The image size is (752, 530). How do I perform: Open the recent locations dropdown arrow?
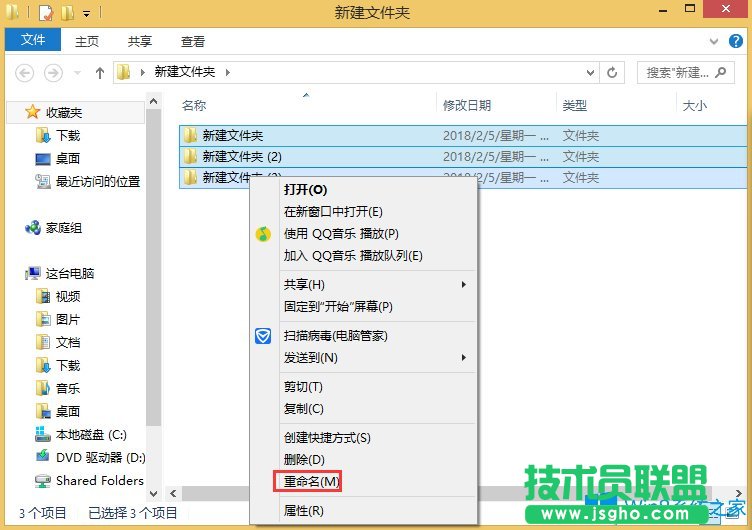click(x=77, y=73)
